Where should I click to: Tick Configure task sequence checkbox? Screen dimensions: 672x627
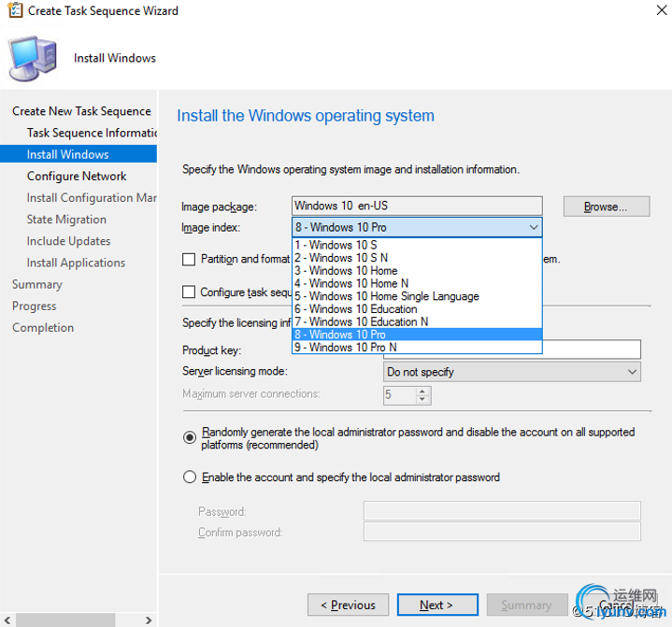189,292
